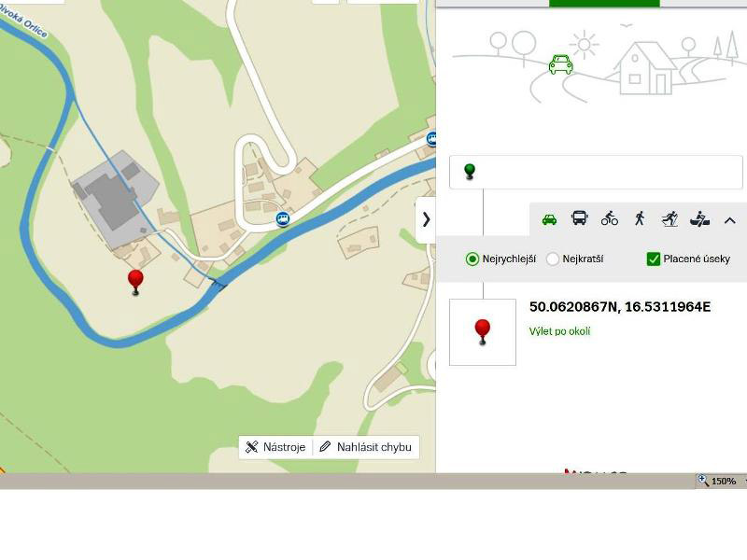Screen dimensions: 747x560
Task: Switch route type to cycling
Action: pyautogui.click(x=610, y=218)
